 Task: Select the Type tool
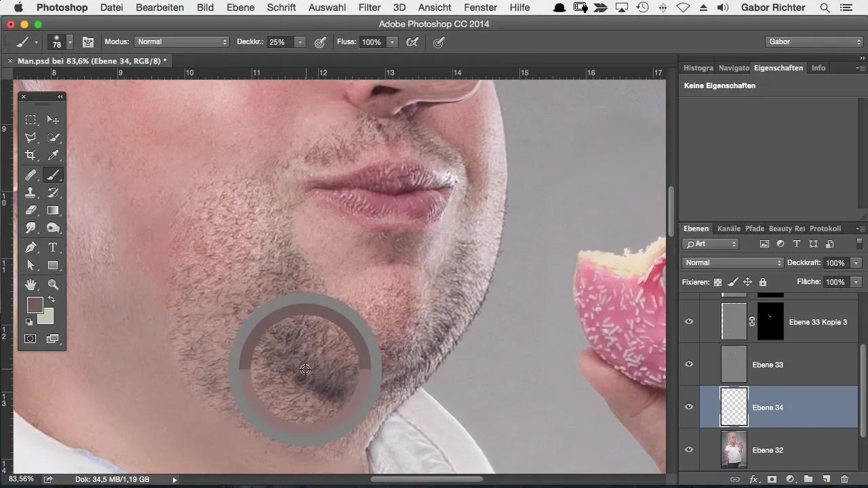pos(53,247)
